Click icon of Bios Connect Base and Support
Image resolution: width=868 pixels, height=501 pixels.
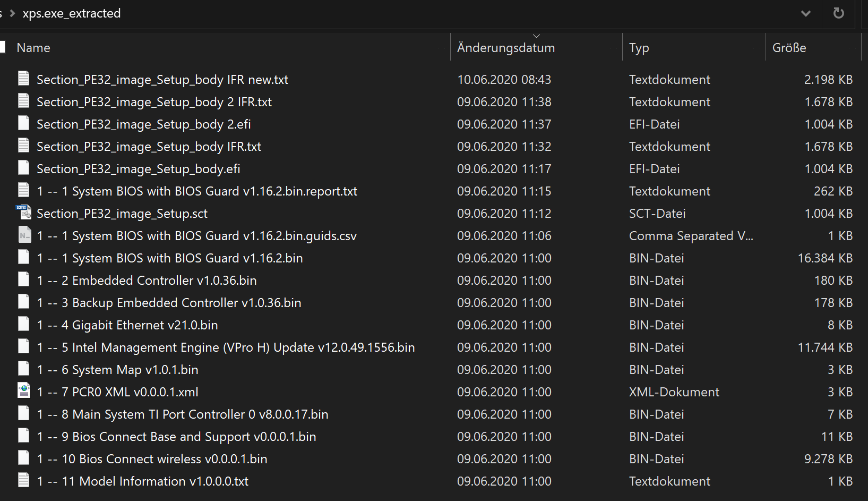24,436
